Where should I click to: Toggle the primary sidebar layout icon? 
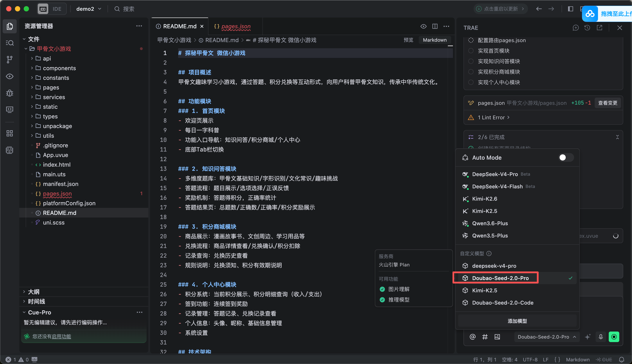pyautogui.click(x=571, y=9)
